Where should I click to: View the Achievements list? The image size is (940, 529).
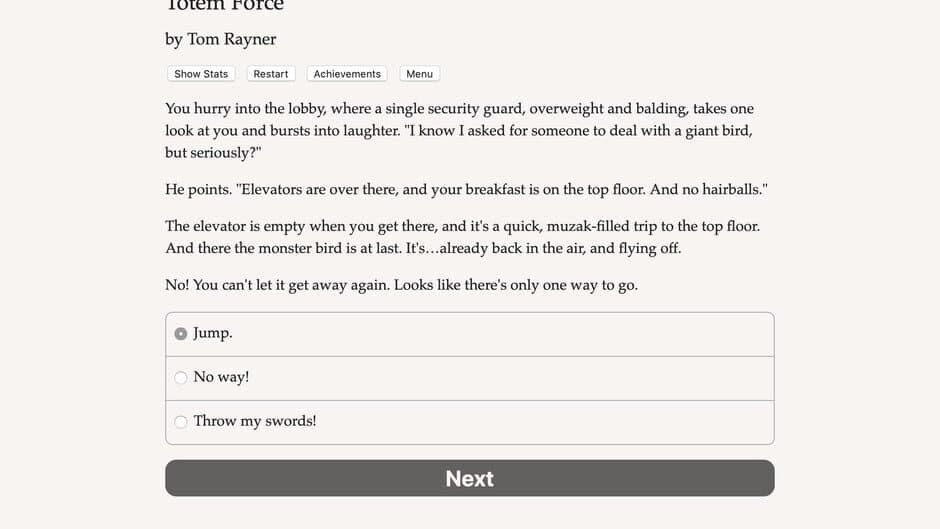[x=347, y=74]
